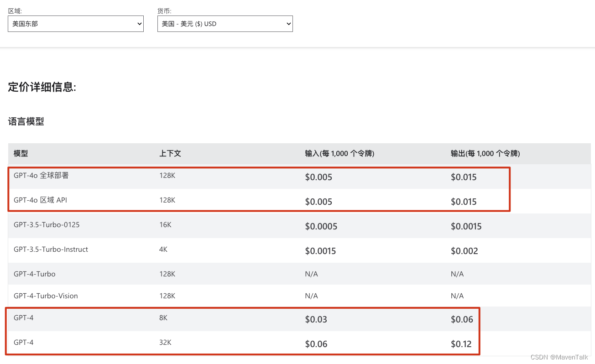The image size is (595, 364).
Task: Click $0.005 input price for GPT-4o 全球部署
Action: coord(318,177)
